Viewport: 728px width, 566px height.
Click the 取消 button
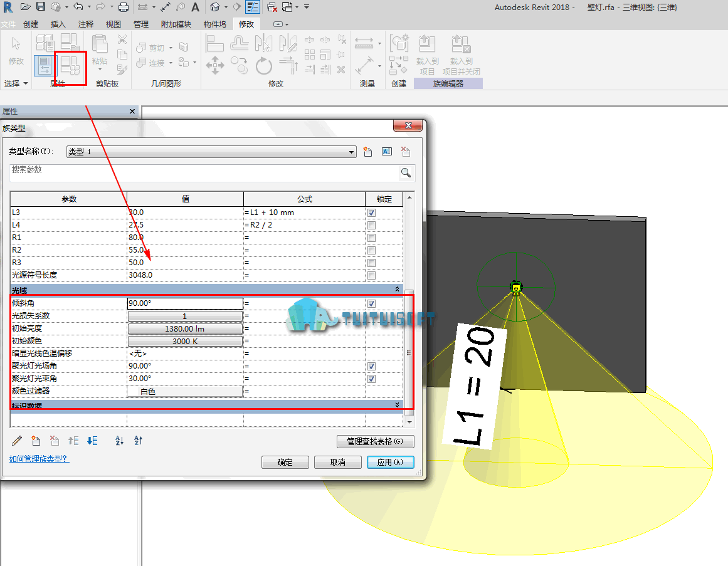337,462
